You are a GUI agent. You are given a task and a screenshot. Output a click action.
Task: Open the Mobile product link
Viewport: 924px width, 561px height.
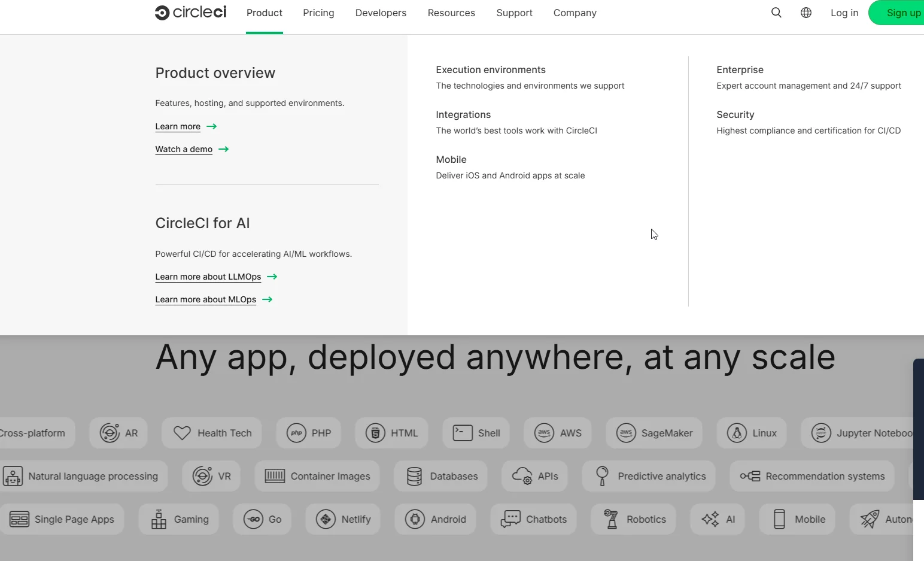pos(451,159)
